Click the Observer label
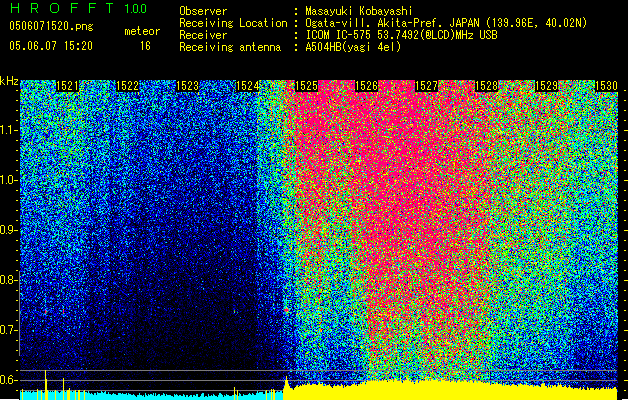The width and height of the screenshot is (629, 400). pos(203,11)
